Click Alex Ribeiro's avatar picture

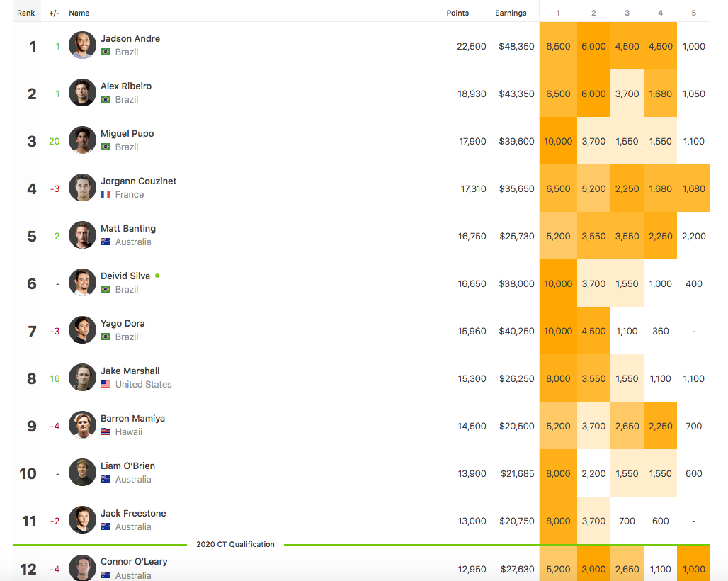tap(82, 92)
